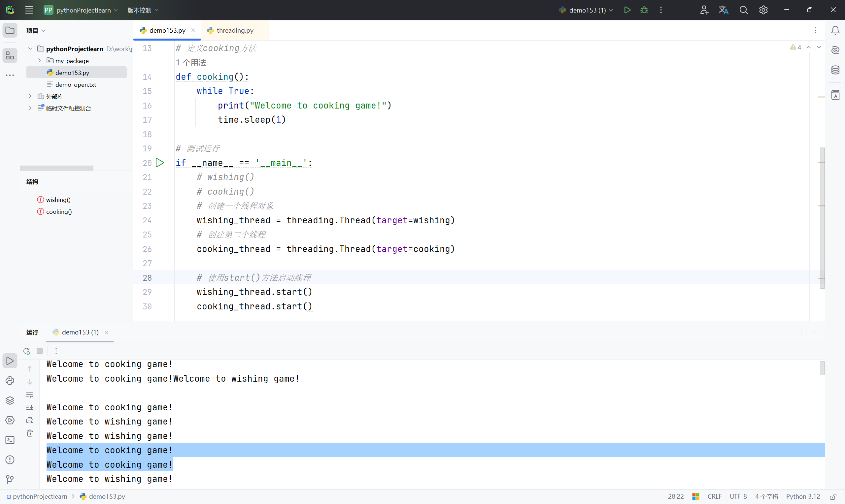
Task: Open the notifications bell
Action: click(x=835, y=31)
